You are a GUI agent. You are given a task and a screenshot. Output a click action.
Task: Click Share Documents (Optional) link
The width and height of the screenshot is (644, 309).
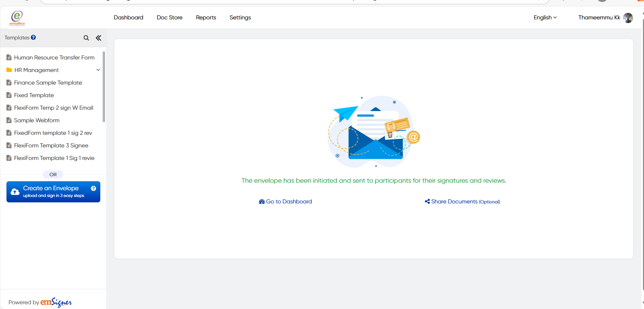click(x=462, y=202)
